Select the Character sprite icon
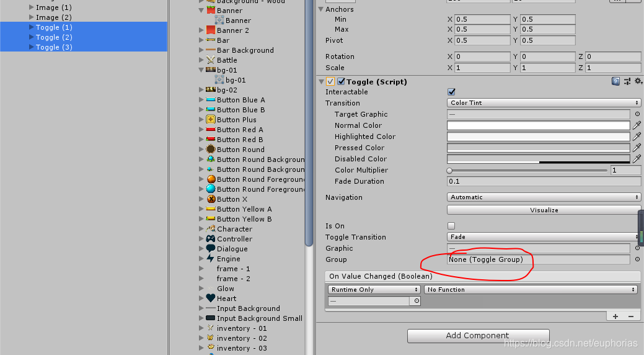644x355 pixels. click(x=211, y=229)
